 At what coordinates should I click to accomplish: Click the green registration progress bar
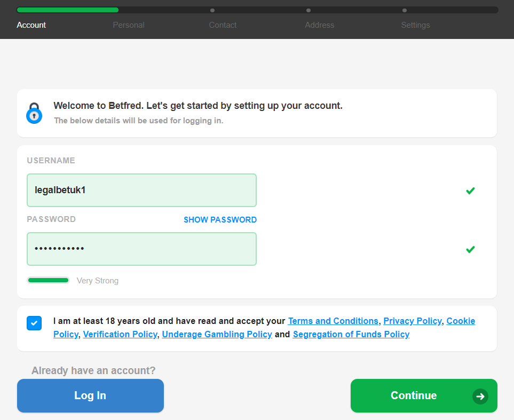(68, 10)
